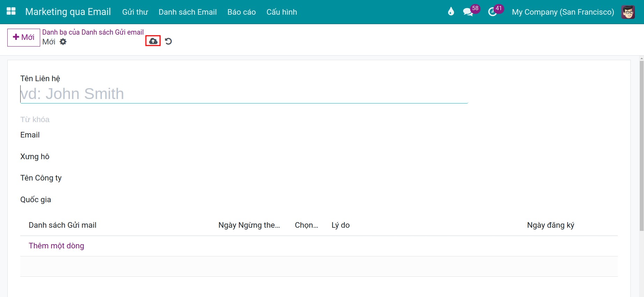The height and width of the screenshot is (297, 644).
Task: Focus the Tên Liên hệ name input field
Action: pyautogui.click(x=244, y=94)
